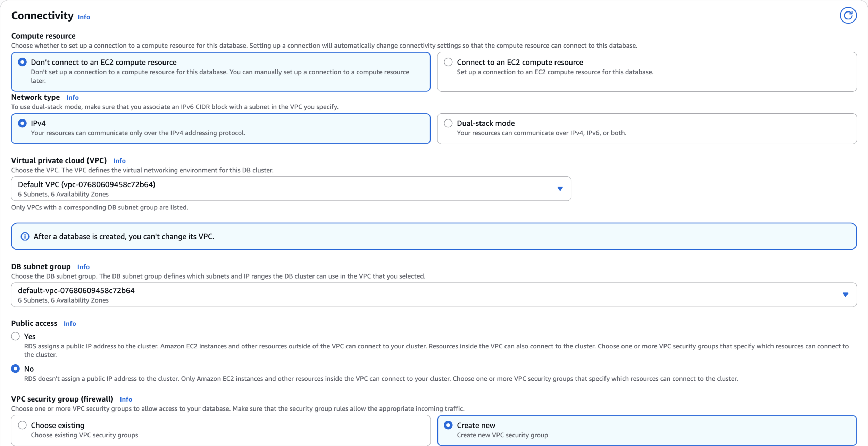Image resolution: width=868 pixels, height=446 pixels.
Task: Open the default-vpc DB subnet group dropdown
Action: [x=417, y=295]
